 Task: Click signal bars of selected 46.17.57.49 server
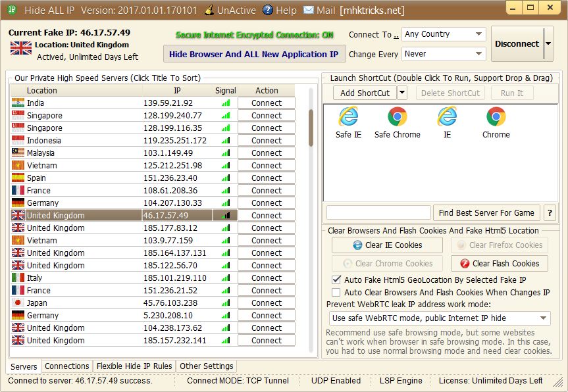(226, 215)
